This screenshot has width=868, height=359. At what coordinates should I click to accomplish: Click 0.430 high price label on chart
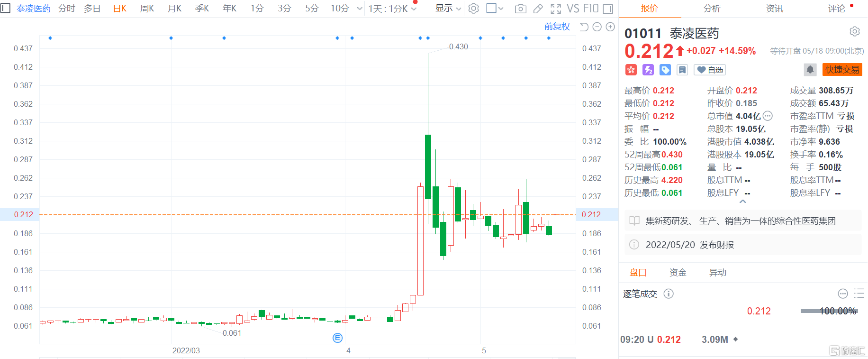click(x=458, y=46)
